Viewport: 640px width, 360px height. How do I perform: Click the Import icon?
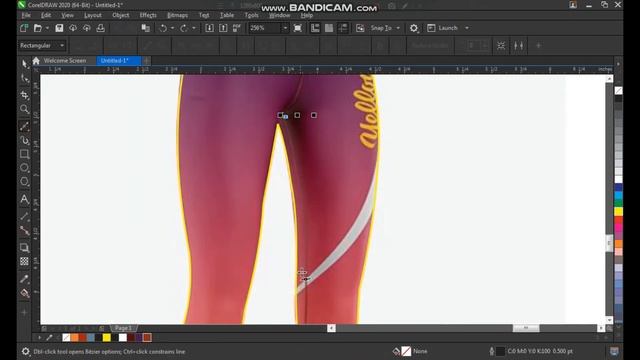coord(209,28)
